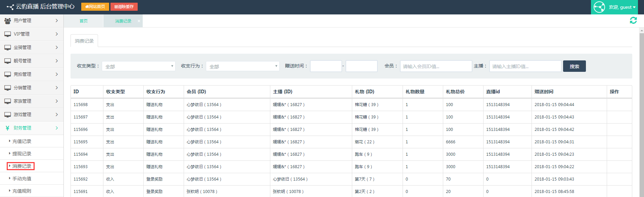Click ID cell 115698
Viewport: 644px width, 197px height.
[x=81, y=105]
